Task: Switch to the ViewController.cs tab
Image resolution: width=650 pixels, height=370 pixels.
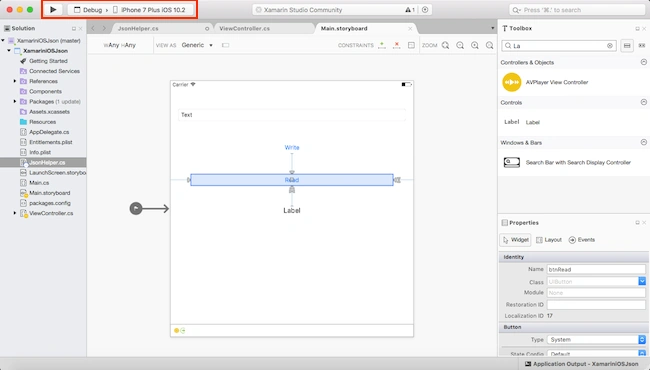Action: click(x=244, y=29)
